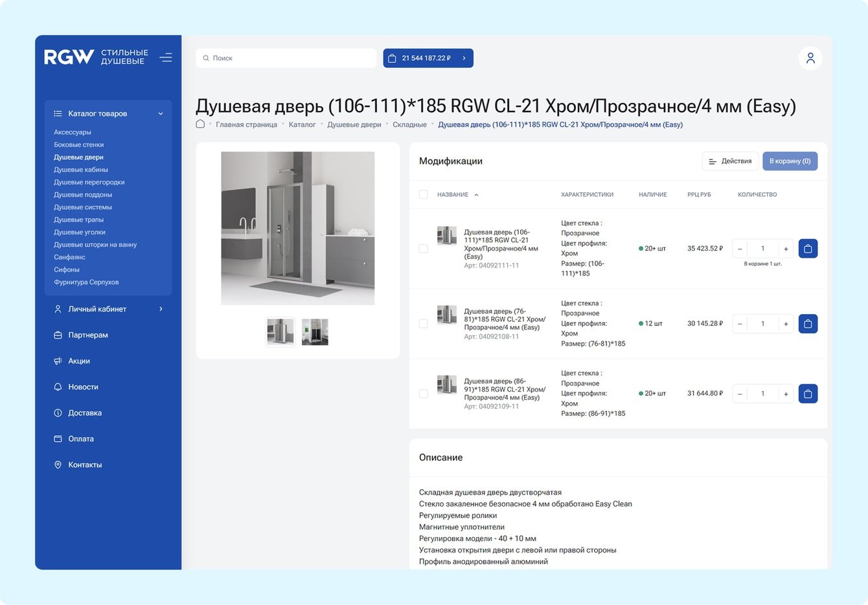Select all modifications with header checkbox
This screenshot has height=605, width=868.
pyautogui.click(x=424, y=194)
